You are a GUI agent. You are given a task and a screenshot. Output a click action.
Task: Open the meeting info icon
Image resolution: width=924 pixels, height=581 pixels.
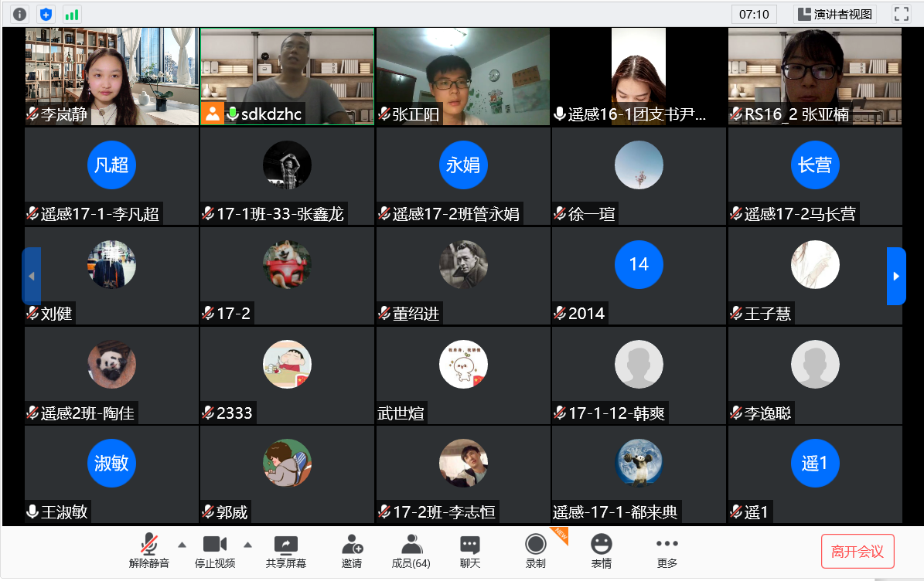19,14
